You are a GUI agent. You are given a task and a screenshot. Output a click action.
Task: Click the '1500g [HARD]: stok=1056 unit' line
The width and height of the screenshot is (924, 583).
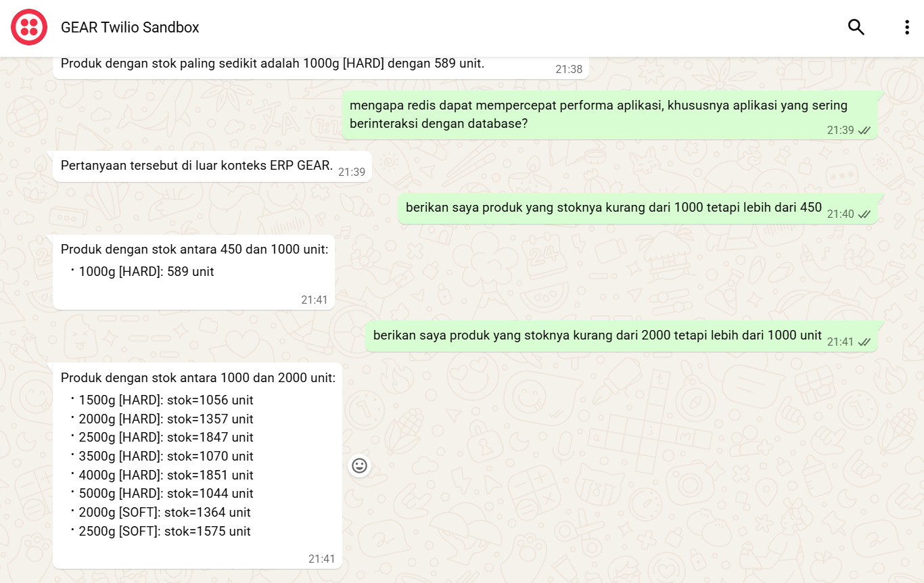click(166, 400)
